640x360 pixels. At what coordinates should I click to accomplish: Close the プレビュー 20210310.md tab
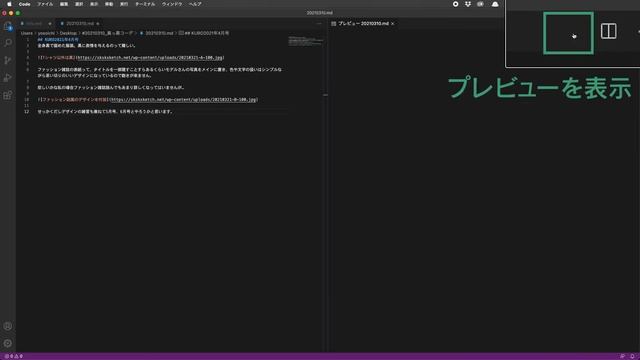393,24
